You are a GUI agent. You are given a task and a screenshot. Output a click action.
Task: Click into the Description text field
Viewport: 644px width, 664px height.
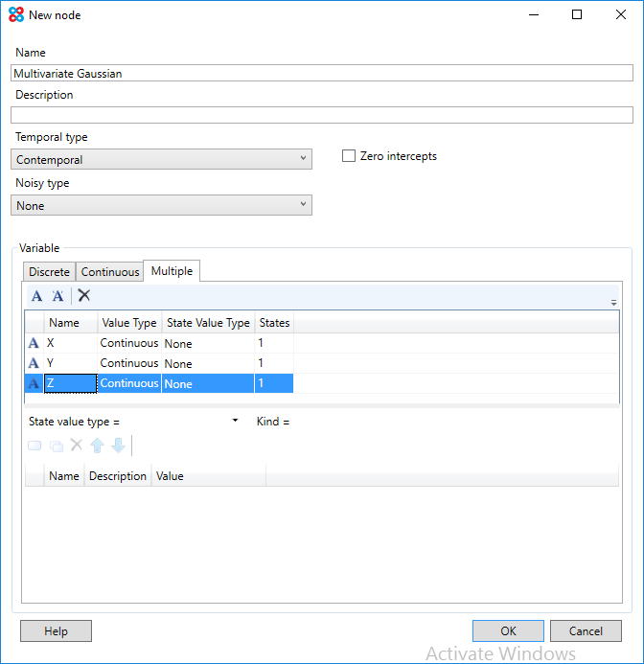(x=322, y=115)
